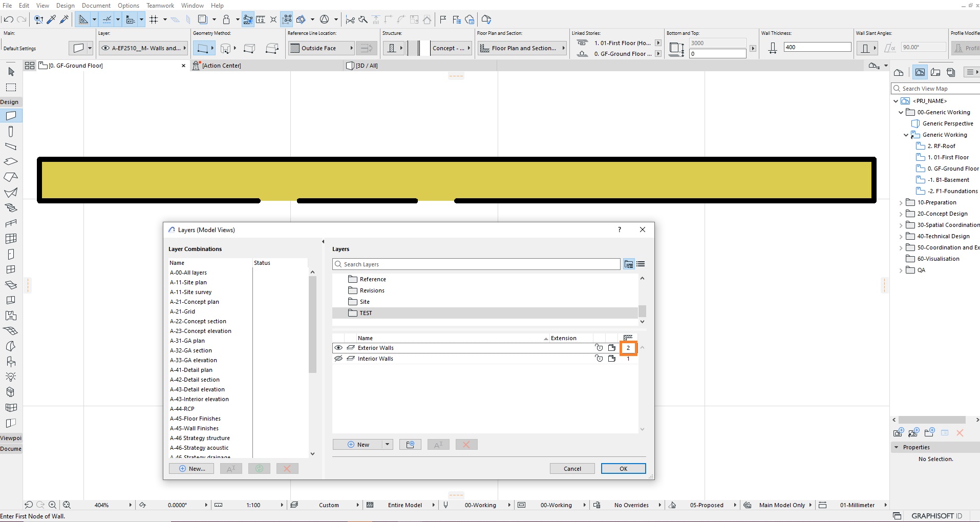Open the View Map icon in the Navigator
Image resolution: width=980 pixels, height=522 pixels.
pos(920,72)
